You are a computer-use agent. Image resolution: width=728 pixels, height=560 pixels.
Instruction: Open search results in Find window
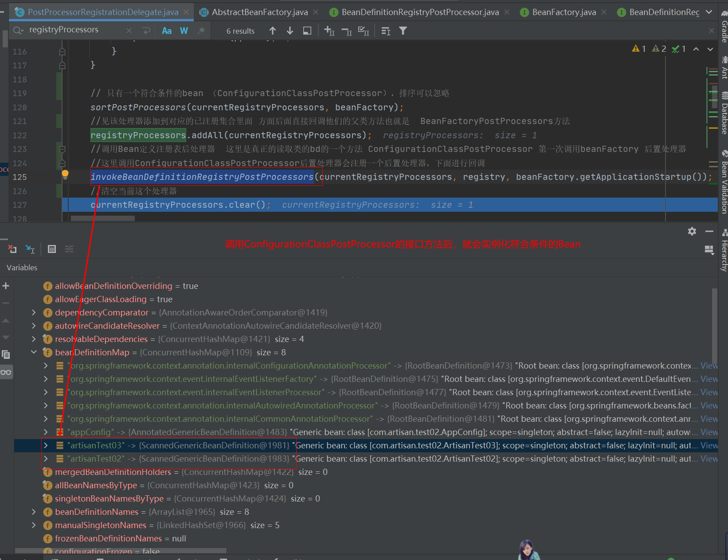[307, 31]
